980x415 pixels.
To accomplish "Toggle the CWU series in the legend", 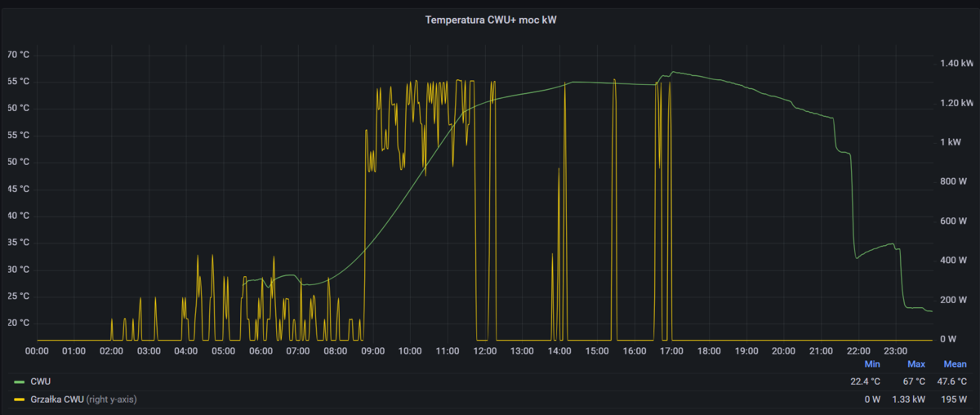I will [x=41, y=382].
